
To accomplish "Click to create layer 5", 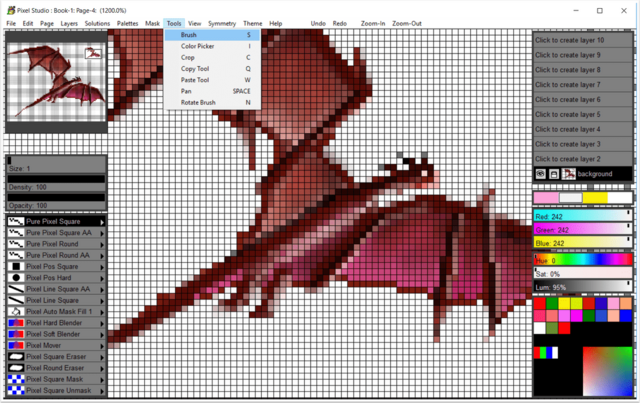I will click(583, 114).
